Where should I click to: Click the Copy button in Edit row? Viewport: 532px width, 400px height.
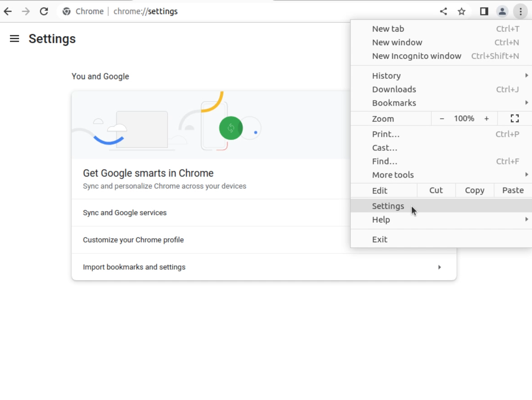[x=474, y=190]
